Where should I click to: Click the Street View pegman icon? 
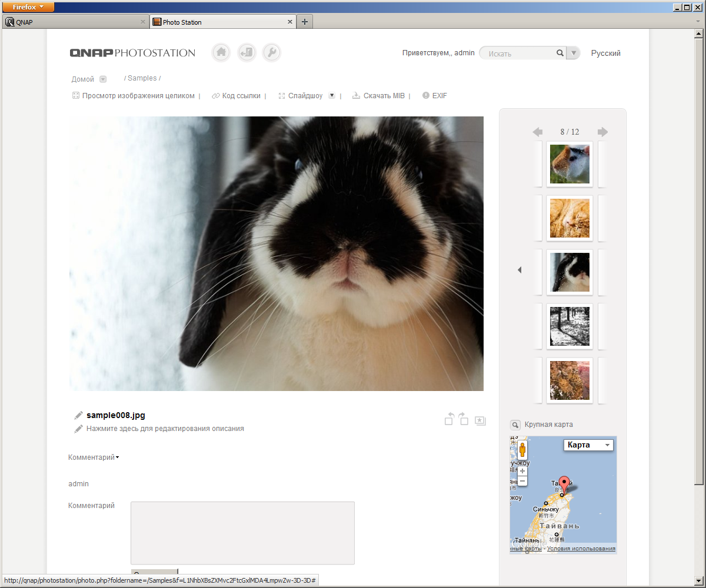522,451
